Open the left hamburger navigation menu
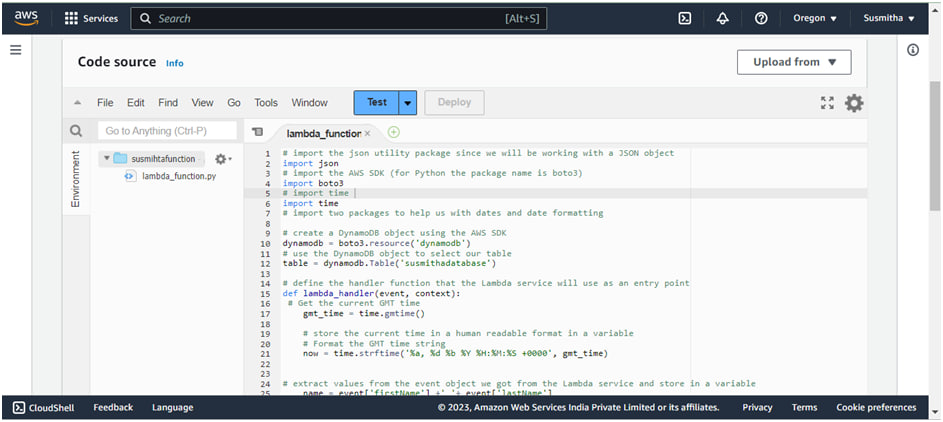The image size is (943, 422). tap(16, 50)
